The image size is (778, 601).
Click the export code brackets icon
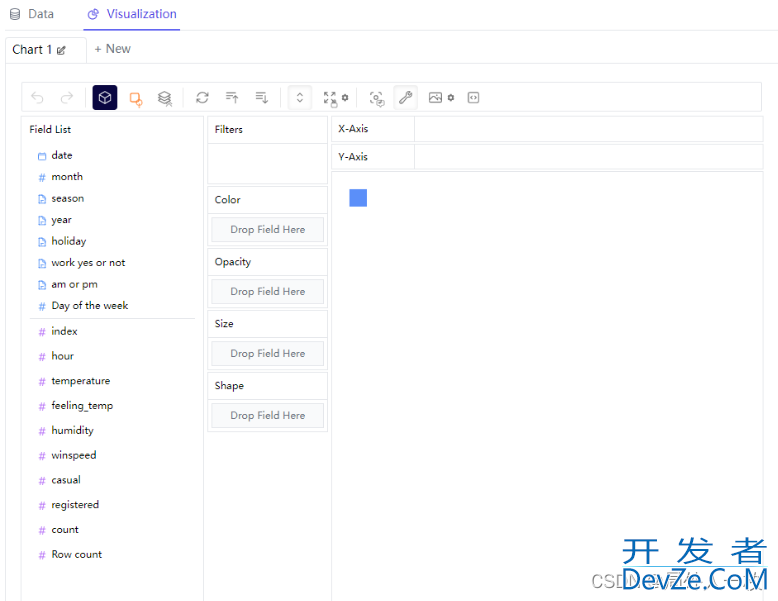pos(473,97)
